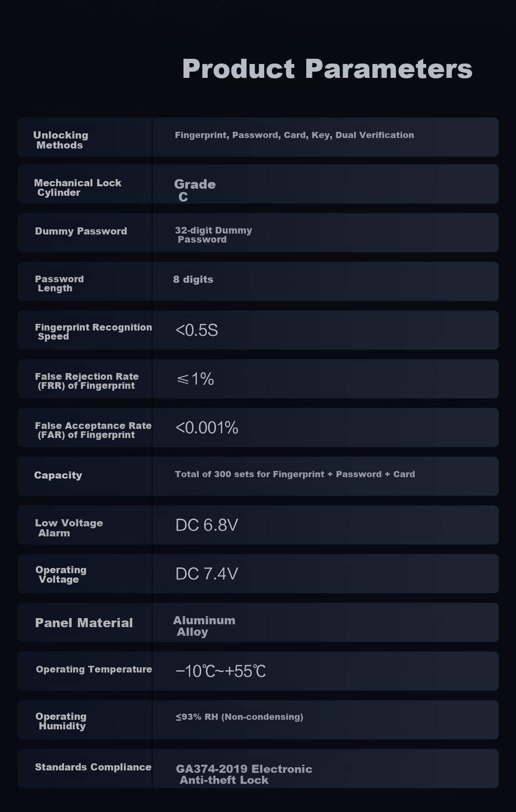Click the <0.5S speed value
The width and height of the screenshot is (516, 812).
point(197,330)
